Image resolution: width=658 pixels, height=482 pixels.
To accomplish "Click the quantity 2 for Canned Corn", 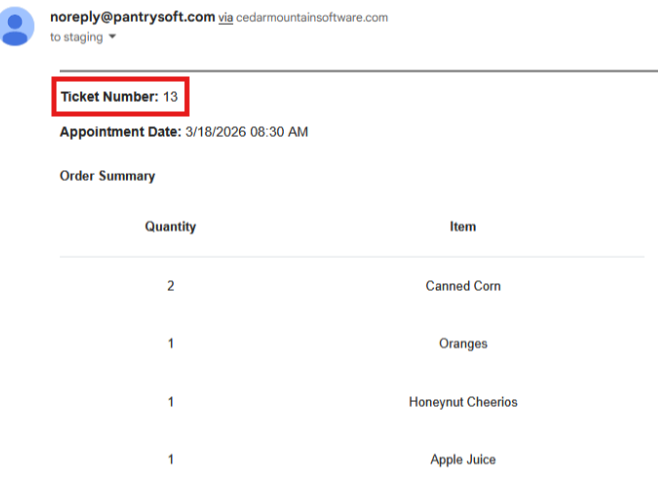I will [x=170, y=286].
